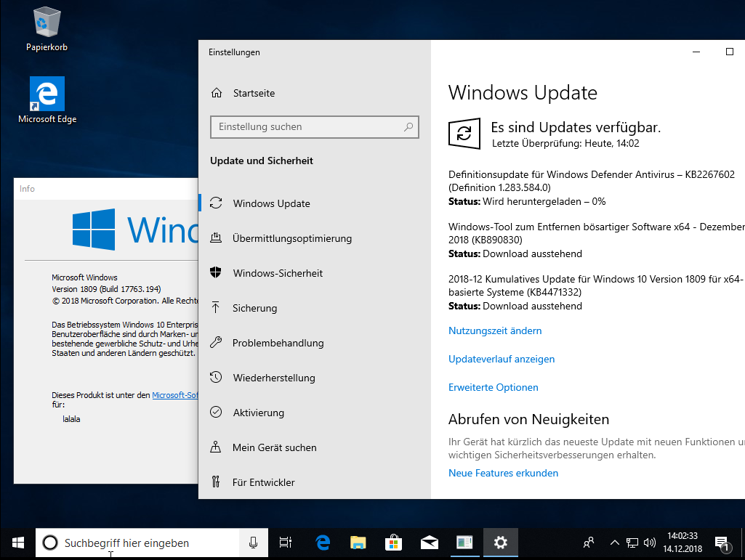Open File Explorer from taskbar

(x=358, y=543)
